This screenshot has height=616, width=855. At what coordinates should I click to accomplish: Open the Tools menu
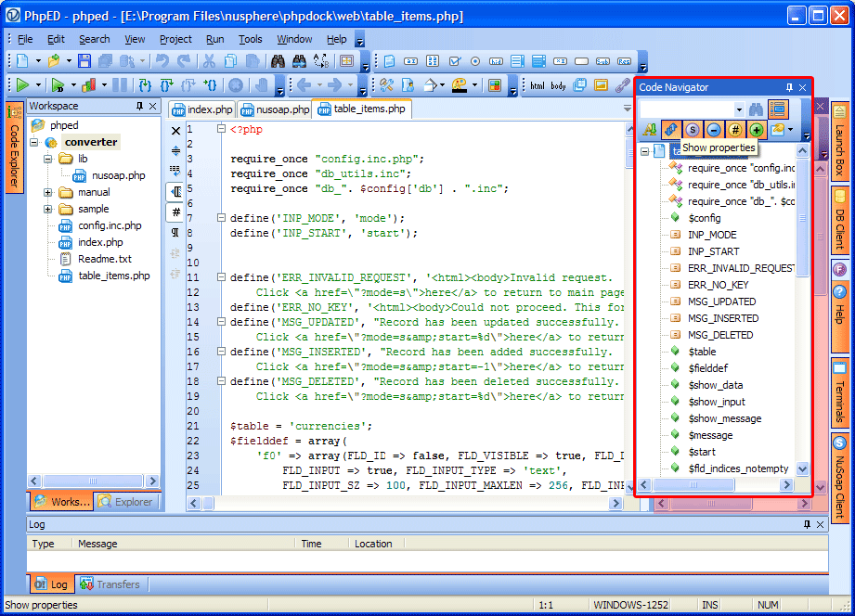click(x=251, y=39)
